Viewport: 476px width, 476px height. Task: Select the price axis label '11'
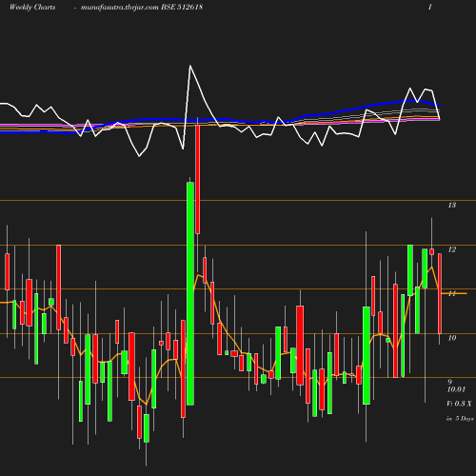(x=451, y=293)
